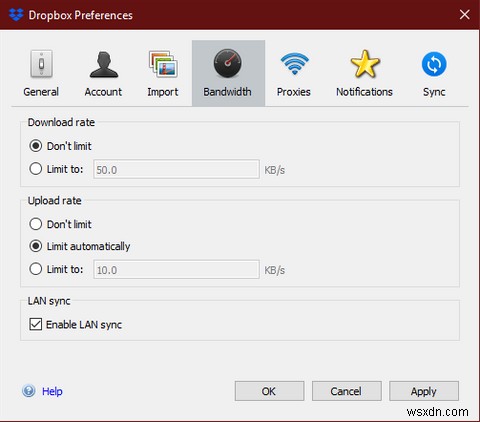This screenshot has height=422, width=480.
Task: Click the blue Help question mark icon
Action: tap(29, 391)
